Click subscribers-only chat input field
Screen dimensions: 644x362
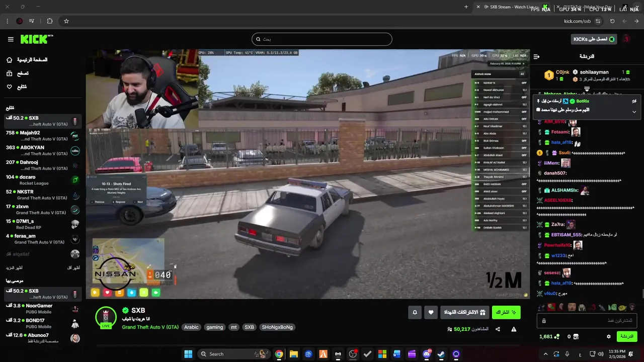587,320
